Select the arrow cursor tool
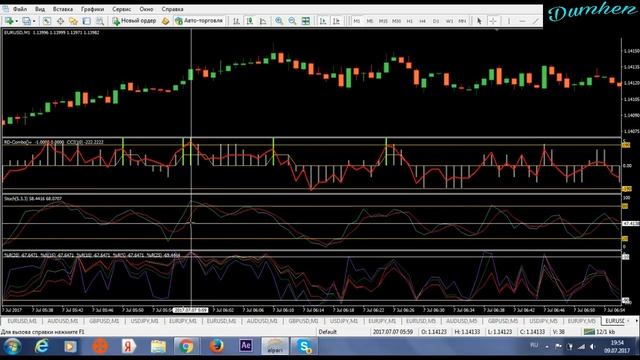The image size is (640, 360). tap(479, 21)
